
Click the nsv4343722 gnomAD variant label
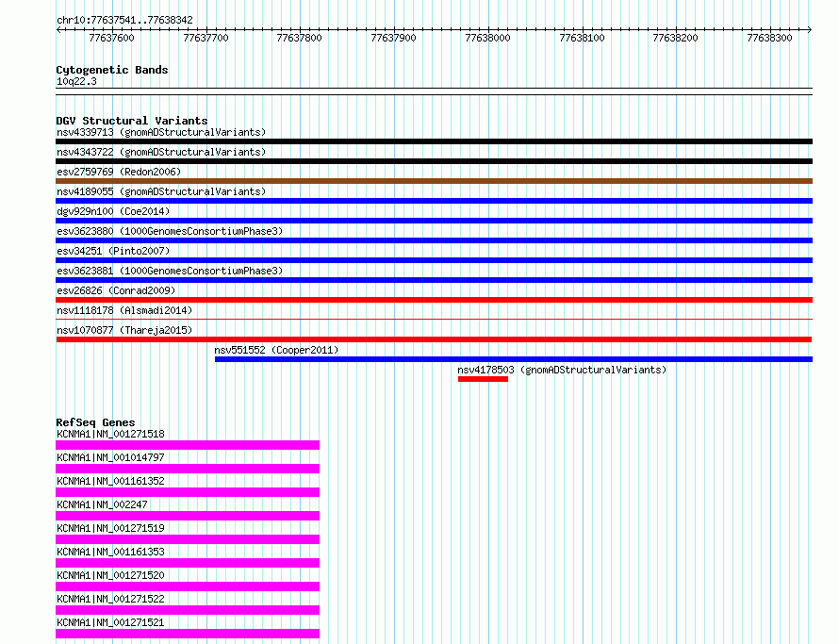tap(161, 152)
